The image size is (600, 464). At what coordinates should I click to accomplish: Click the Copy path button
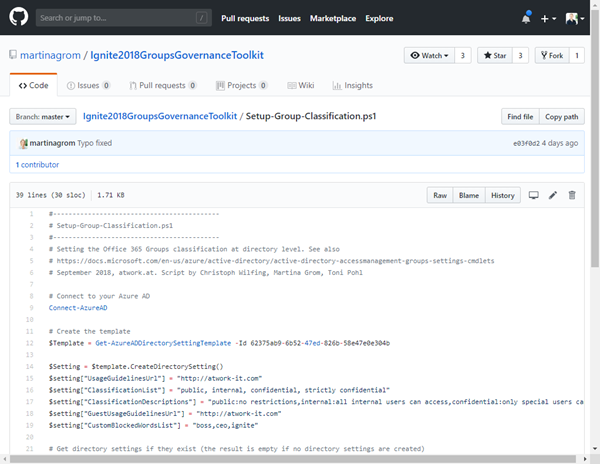pos(560,117)
